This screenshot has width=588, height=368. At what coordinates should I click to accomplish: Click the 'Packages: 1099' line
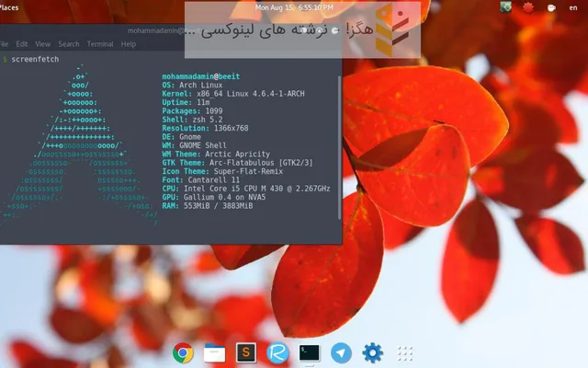click(192, 111)
